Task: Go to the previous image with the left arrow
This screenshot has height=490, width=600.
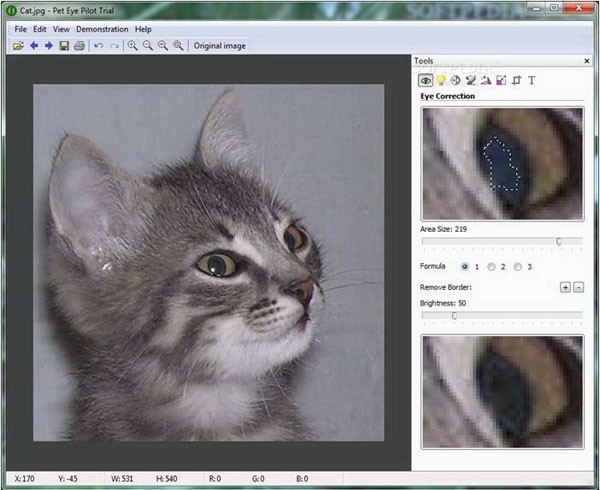Action: tap(34, 46)
